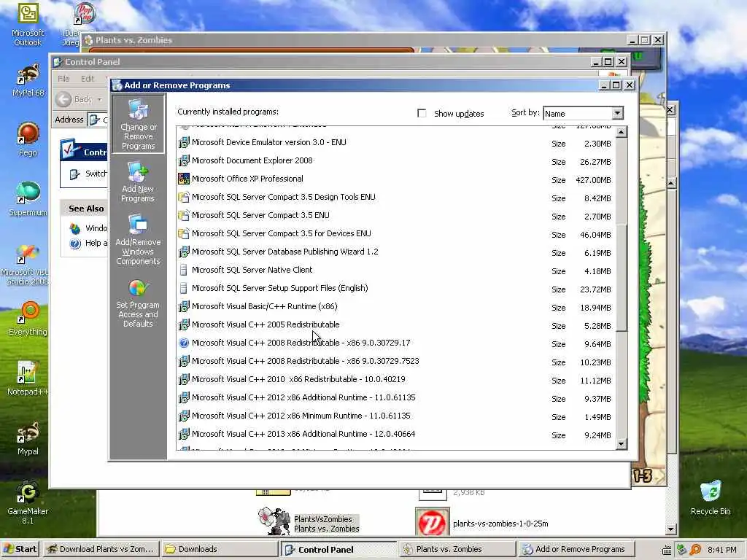Open Edit menu in Control Panel window
The image size is (747, 560).
click(x=88, y=79)
